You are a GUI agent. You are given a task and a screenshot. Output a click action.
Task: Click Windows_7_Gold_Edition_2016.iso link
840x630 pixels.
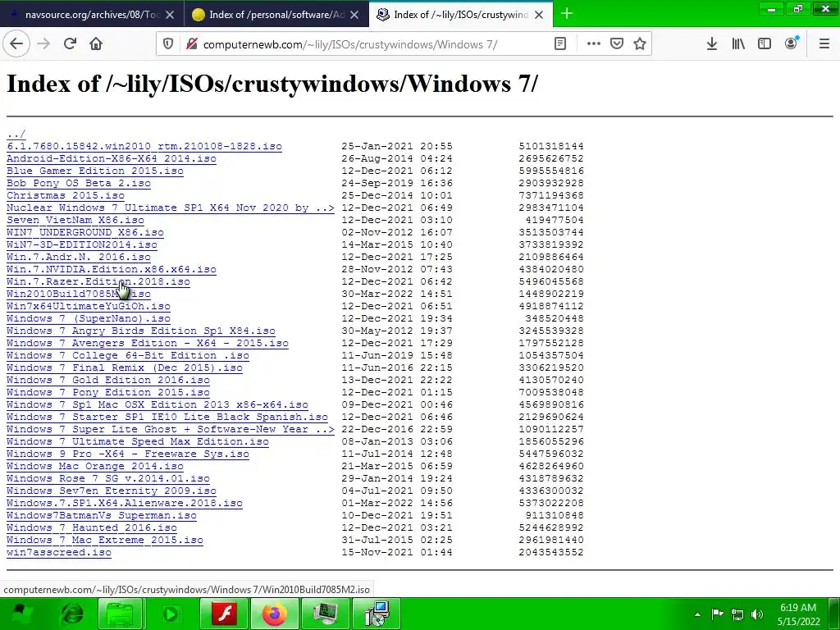108,381
